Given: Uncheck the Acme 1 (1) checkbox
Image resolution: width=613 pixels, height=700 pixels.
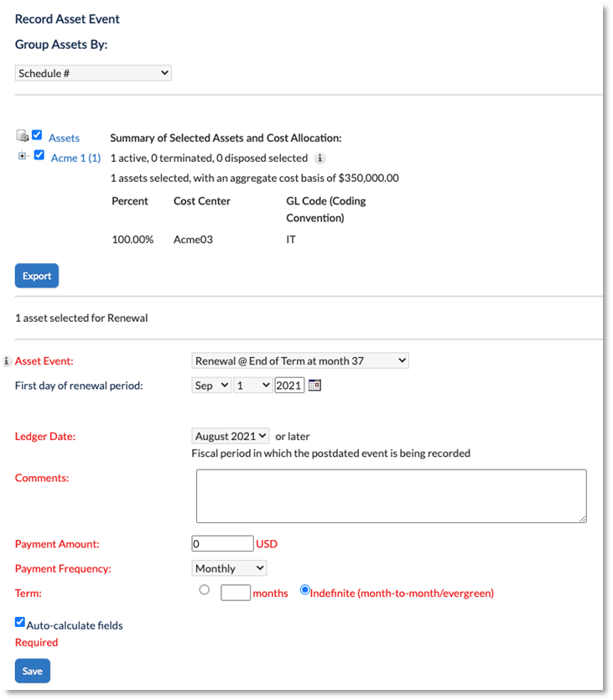Looking at the screenshot, I should pyautogui.click(x=39, y=155).
